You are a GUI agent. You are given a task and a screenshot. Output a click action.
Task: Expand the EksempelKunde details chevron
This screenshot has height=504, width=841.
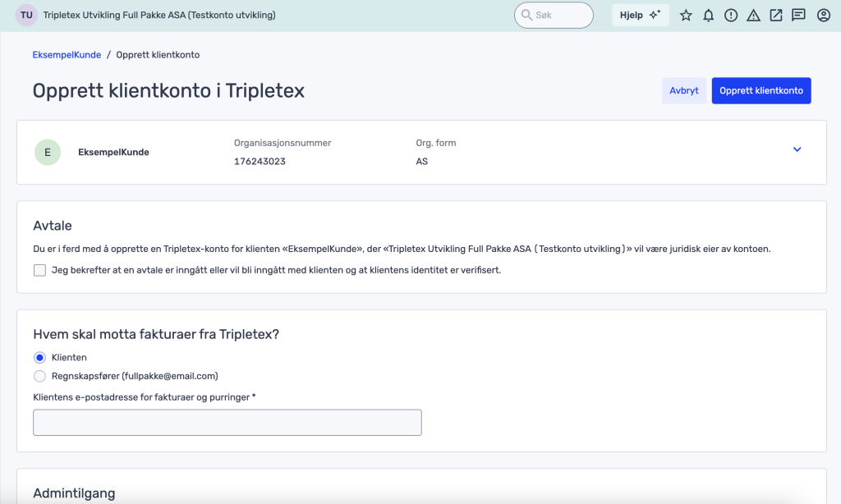click(797, 149)
